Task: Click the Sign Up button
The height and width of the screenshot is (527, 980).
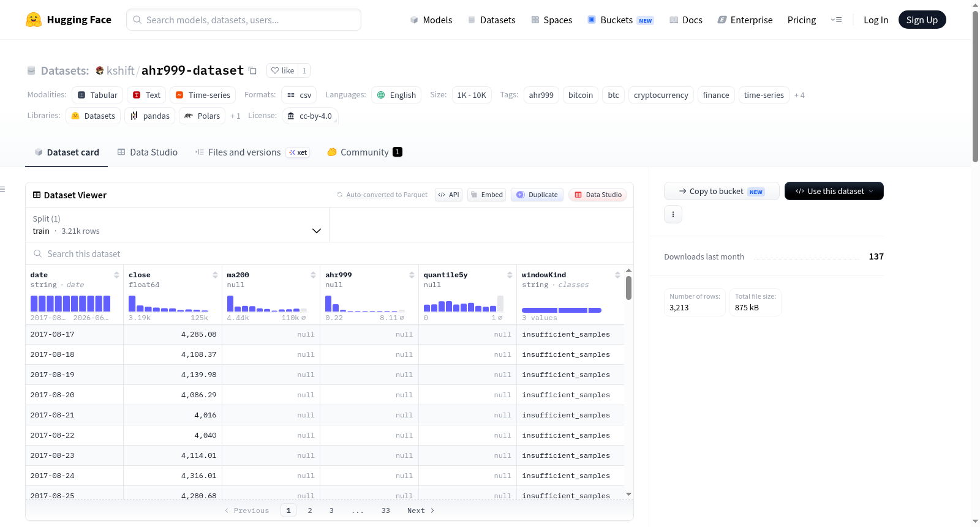Action: click(922, 20)
